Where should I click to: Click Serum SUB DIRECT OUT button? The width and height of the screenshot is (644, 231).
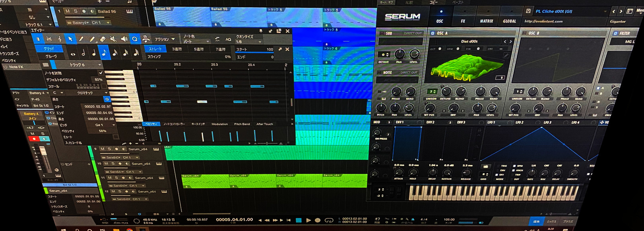tap(413, 33)
